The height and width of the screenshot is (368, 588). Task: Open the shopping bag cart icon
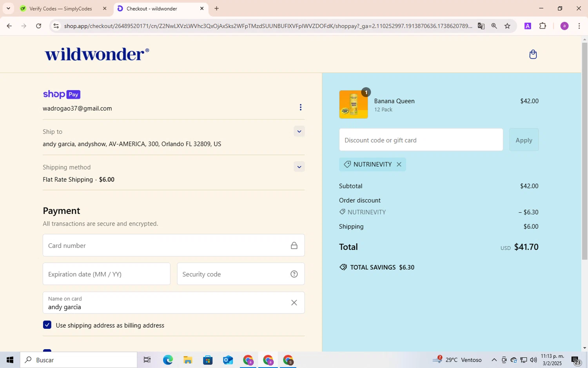533,54
